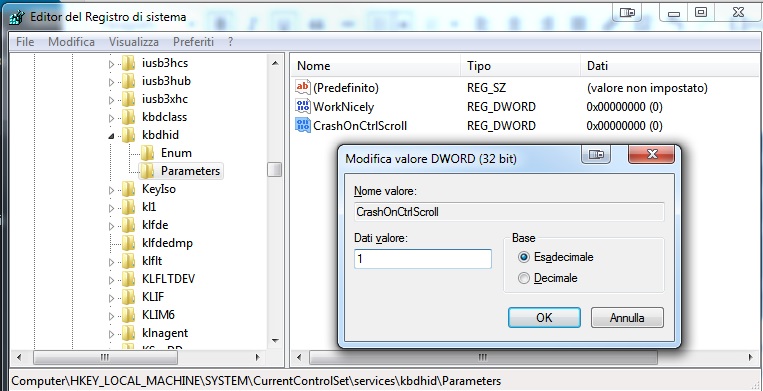Expand the kl1 tree node
The height and width of the screenshot is (391, 763).
[x=111, y=208]
